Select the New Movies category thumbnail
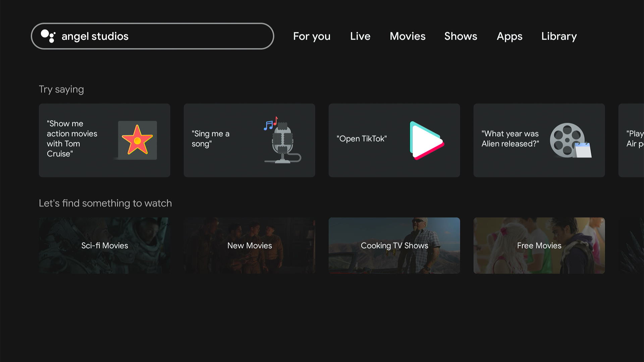Image resolution: width=644 pixels, height=362 pixels. coord(250,245)
